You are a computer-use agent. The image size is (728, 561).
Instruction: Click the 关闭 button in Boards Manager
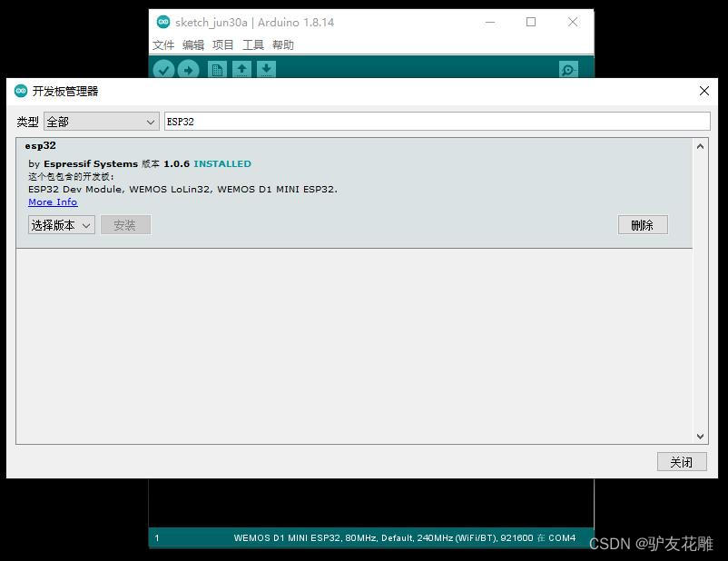click(682, 462)
